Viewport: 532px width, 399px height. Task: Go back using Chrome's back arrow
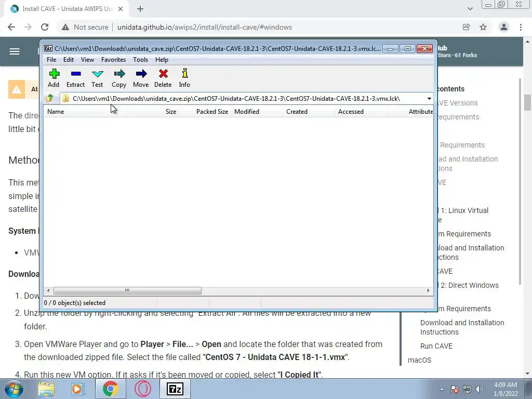pyautogui.click(x=11, y=27)
